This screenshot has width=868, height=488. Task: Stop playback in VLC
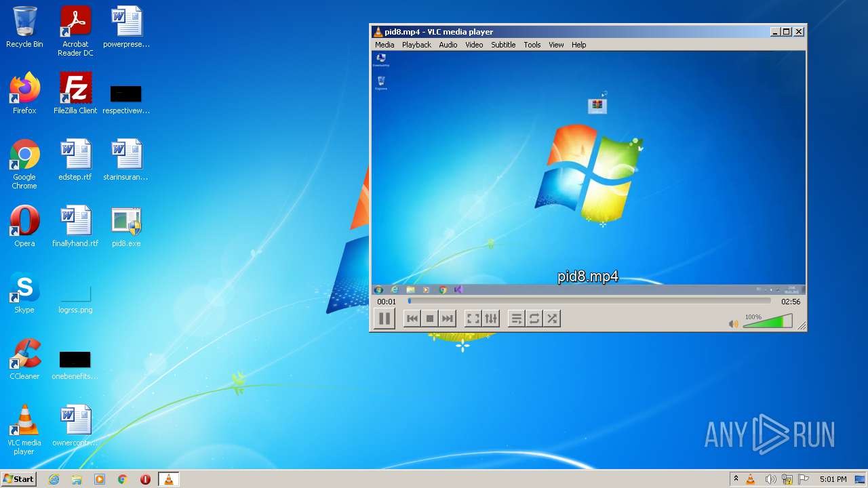tap(429, 319)
